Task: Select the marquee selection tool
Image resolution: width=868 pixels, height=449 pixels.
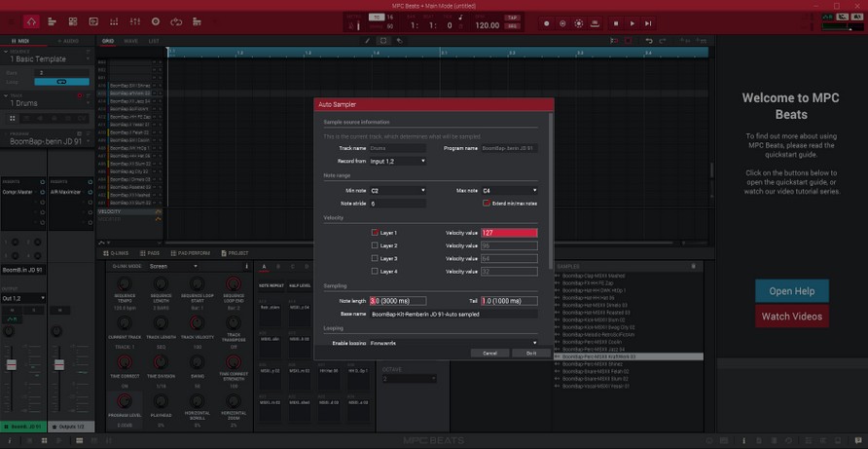Action: 382,41
